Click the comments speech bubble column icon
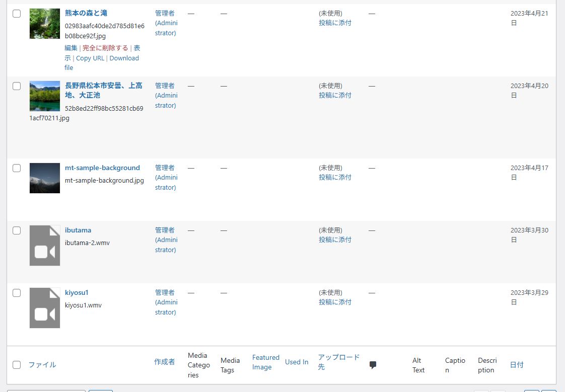Viewport: 565px width, 392px height. 373,365
